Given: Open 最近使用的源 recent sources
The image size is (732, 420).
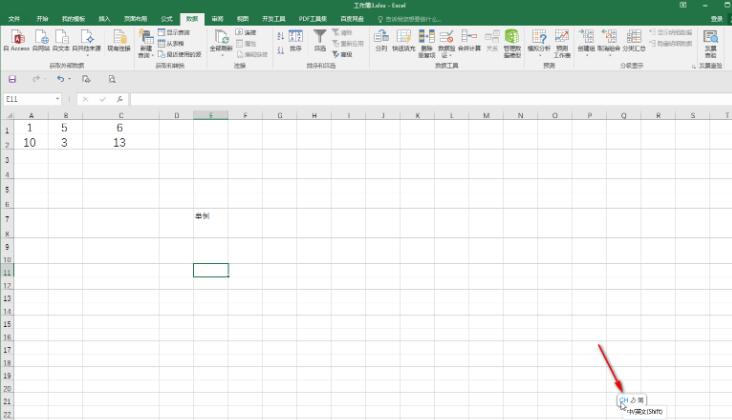Looking at the screenshot, I should point(179,54).
